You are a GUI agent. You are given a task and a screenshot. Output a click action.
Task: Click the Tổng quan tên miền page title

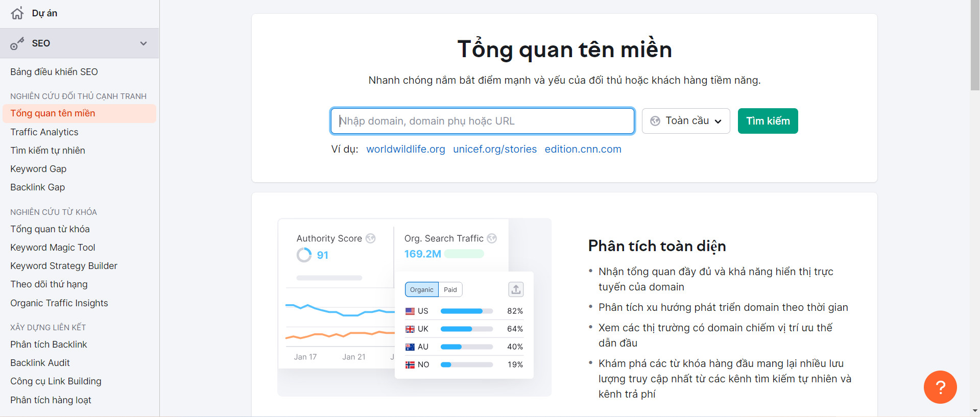[564, 50]
